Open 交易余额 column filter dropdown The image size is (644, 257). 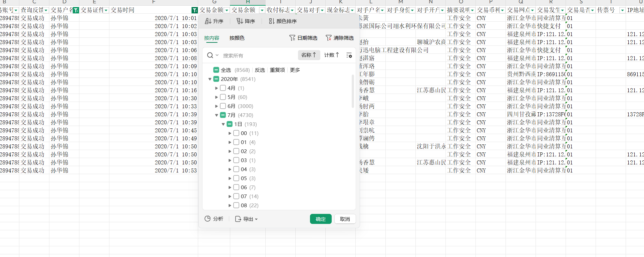pos(262,10)
